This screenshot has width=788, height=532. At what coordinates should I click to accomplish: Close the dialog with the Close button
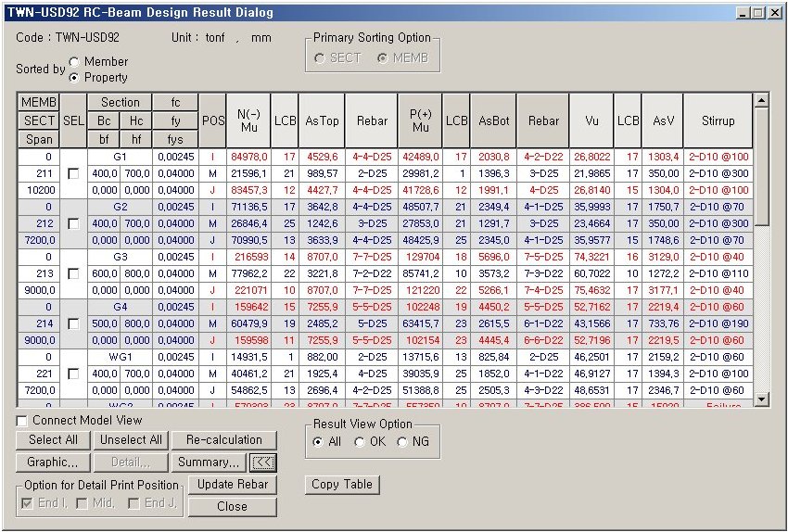click(233, 507)
